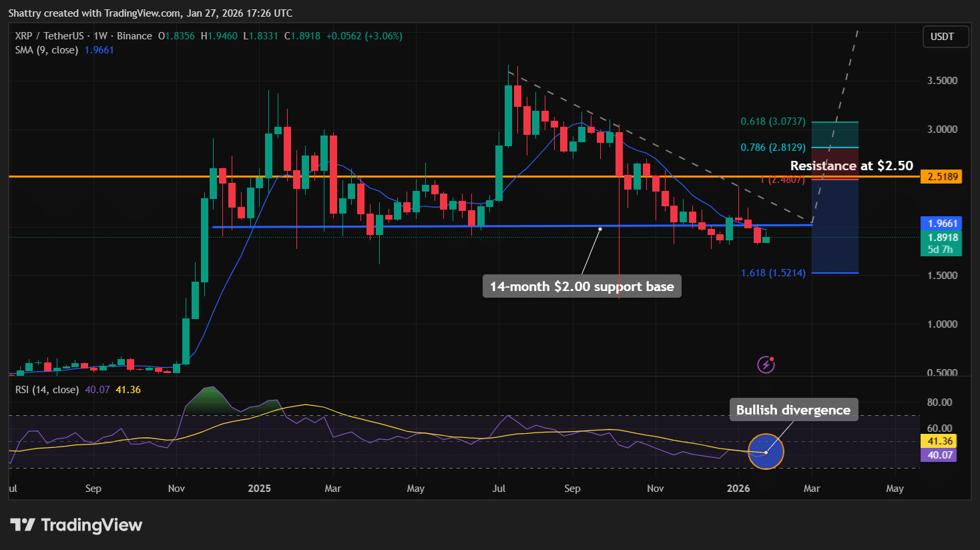Click the orange 2.5189 price label
The image size is (980, 550).
(941, 177)
